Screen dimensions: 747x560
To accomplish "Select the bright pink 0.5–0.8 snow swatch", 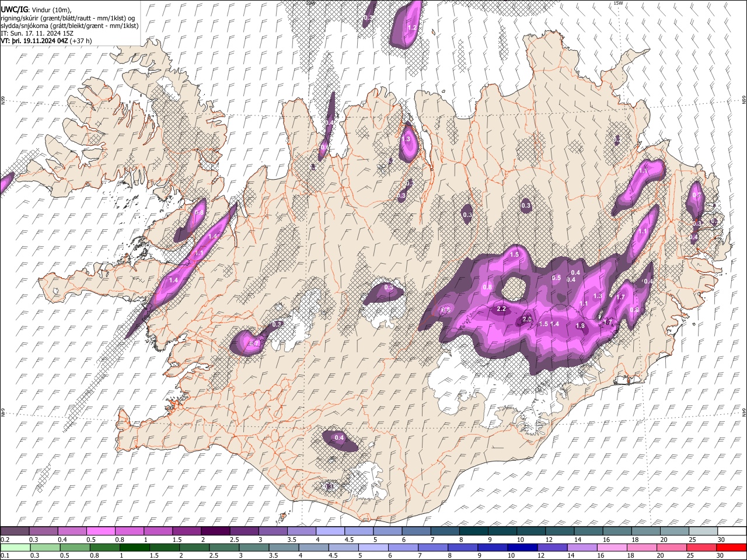I will pos(100,531).
